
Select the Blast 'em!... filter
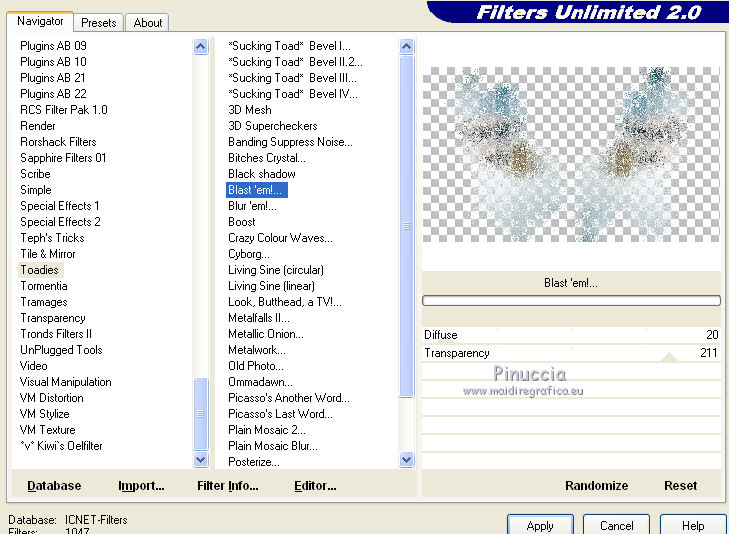257,190
